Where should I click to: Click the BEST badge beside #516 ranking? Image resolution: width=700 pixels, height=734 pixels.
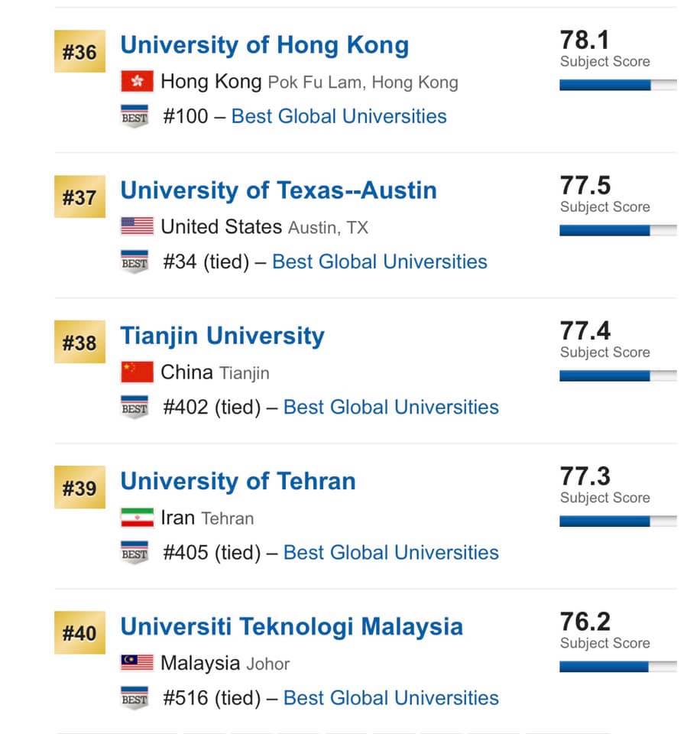coord(134,697)
